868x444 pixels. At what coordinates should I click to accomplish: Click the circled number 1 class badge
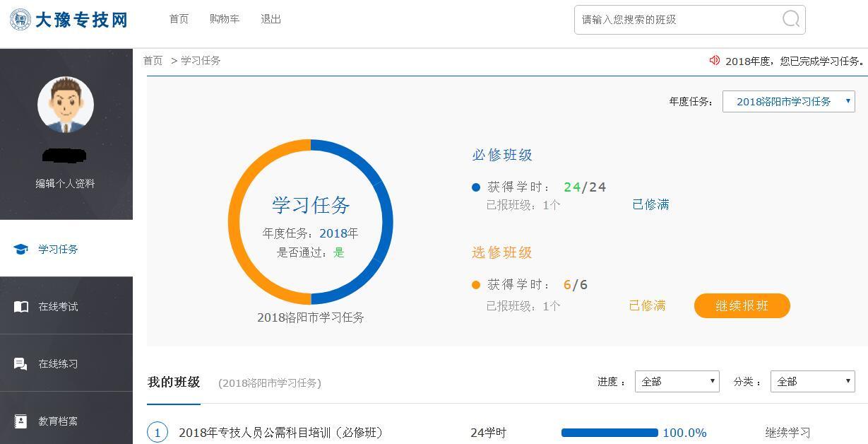pos(157,432)
